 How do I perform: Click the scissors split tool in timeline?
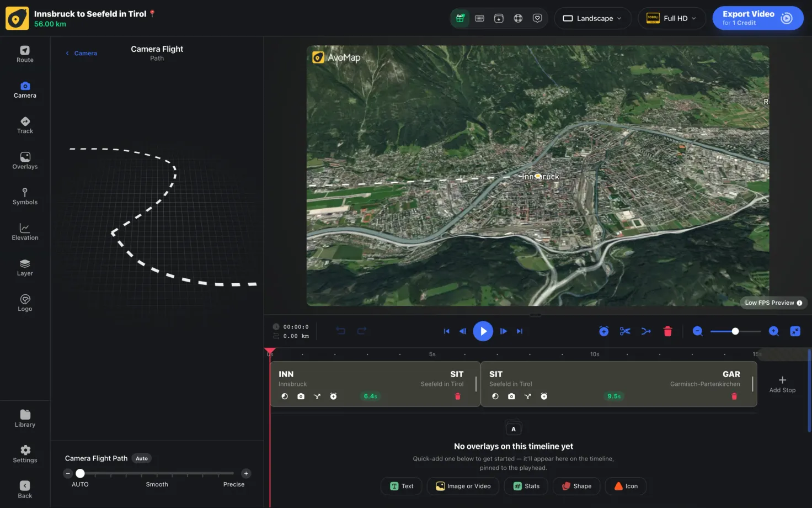point(625,331)
